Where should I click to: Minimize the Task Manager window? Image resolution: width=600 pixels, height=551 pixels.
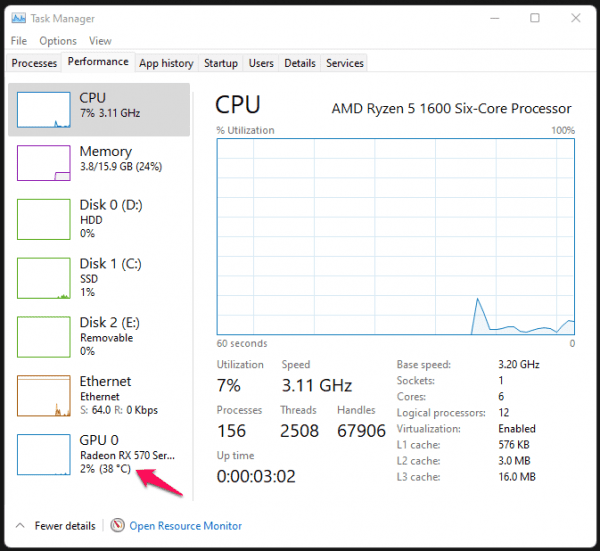coord(495,18)
